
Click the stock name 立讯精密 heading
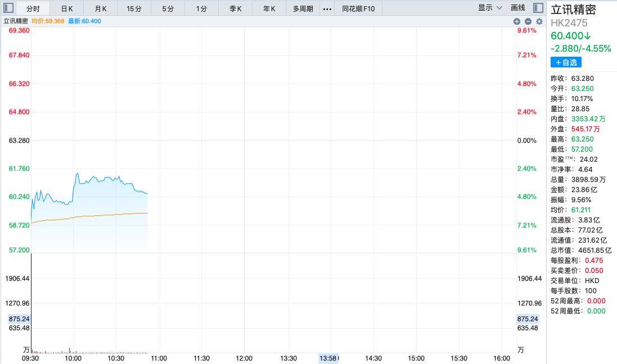click(x=573, y=10)
